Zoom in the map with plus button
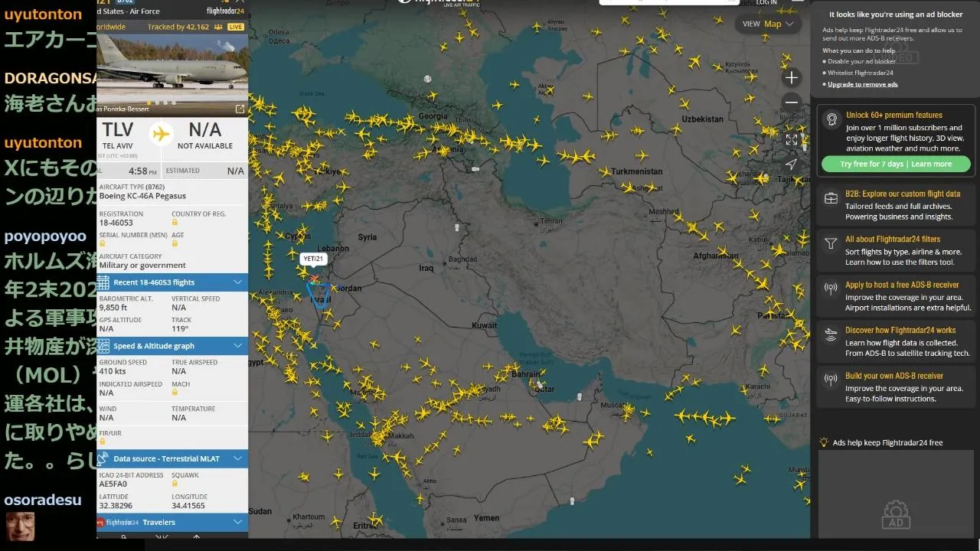 point(792,77)
